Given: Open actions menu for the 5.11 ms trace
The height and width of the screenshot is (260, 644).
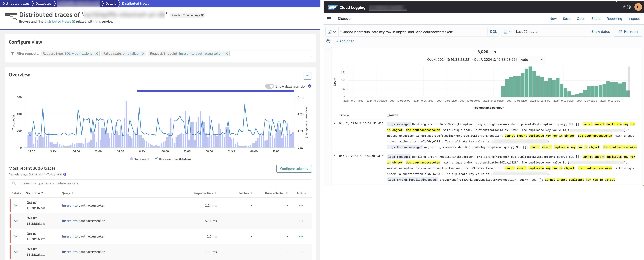Looking at the screenshot, I should (x=301, y=221).
